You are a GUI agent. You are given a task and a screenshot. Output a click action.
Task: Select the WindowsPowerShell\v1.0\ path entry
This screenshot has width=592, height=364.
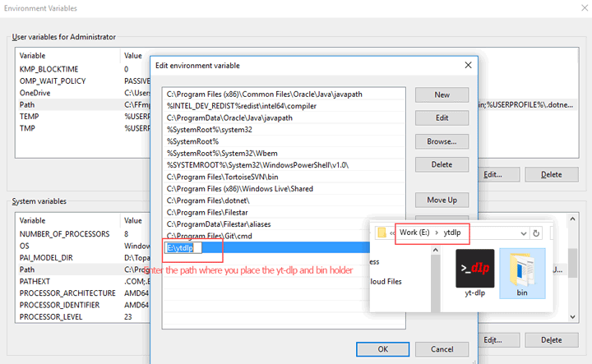click(284, 165)
